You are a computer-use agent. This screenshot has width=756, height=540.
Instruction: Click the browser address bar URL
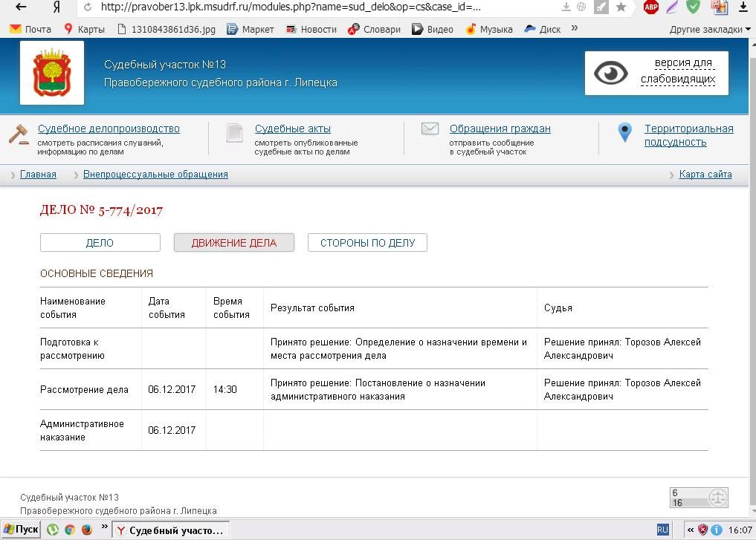click(290, 7)
